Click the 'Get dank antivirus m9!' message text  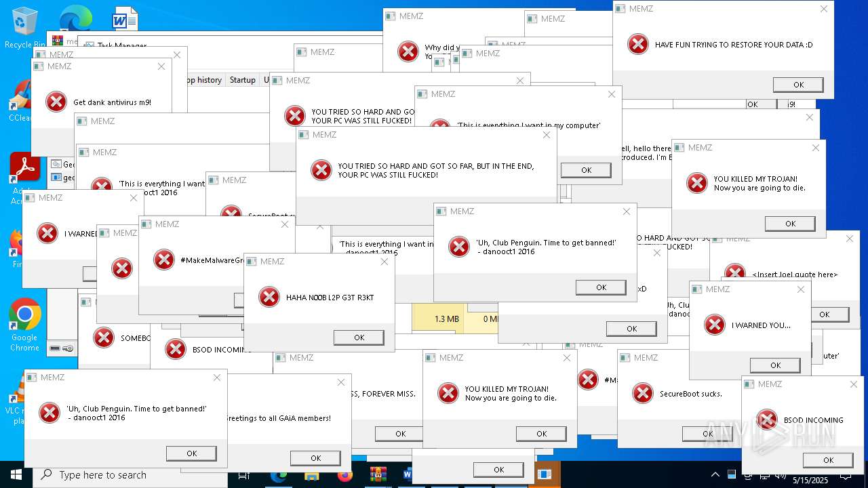pyautogui.click(x=113, y=102)
